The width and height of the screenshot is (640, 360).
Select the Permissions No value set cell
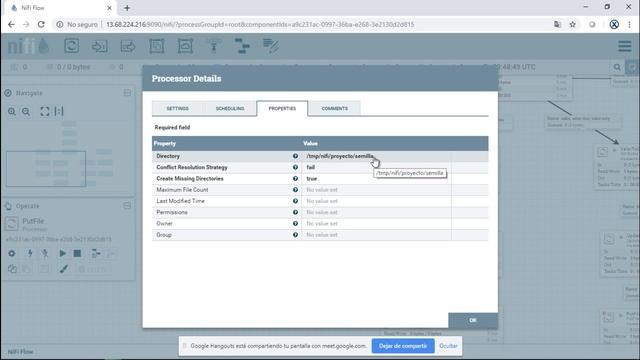coord(376,212)
